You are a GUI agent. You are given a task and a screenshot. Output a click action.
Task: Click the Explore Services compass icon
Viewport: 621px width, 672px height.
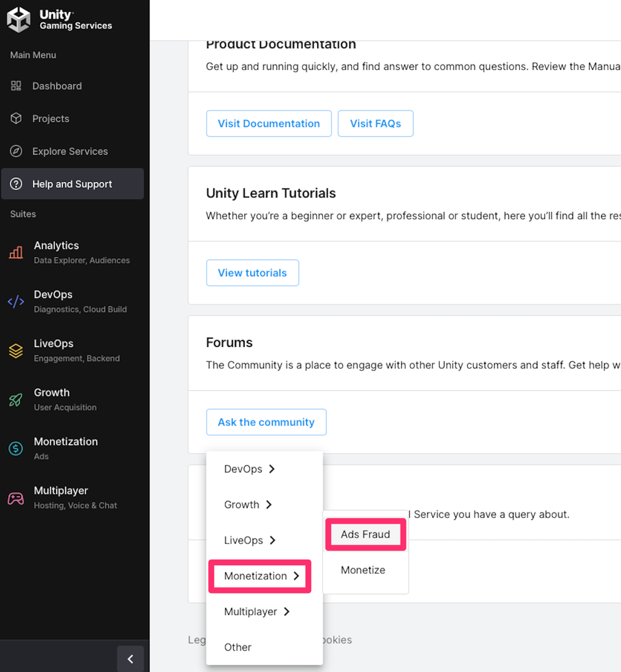tap(16, 151)
